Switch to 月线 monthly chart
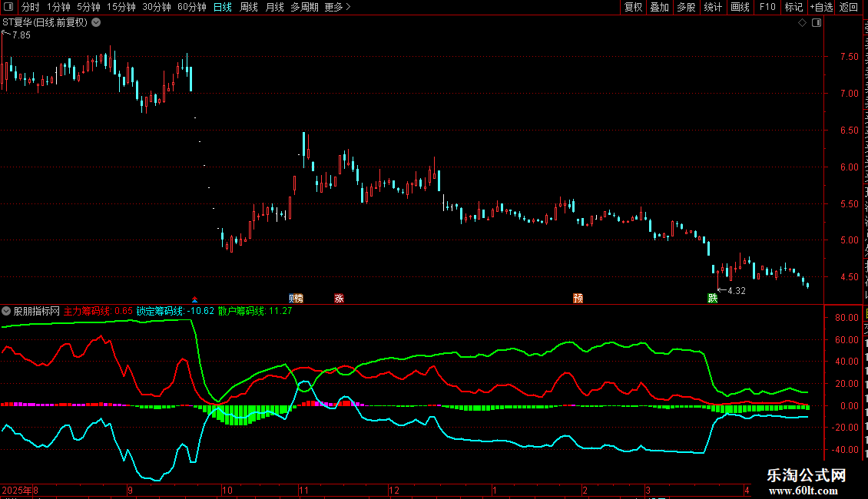Viewport: 868px width, 499px height. (x=274, y=7)
